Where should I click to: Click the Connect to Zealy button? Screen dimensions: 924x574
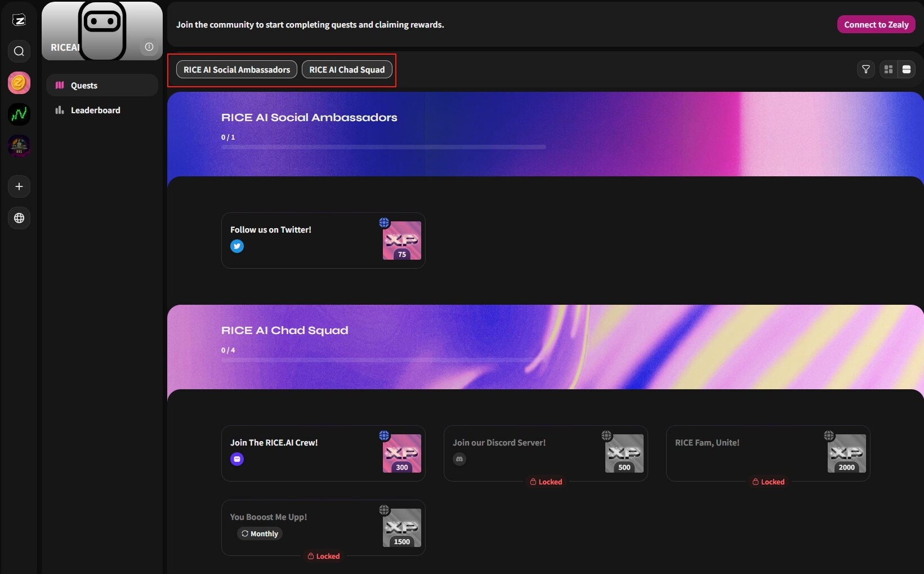pos(876,25)
